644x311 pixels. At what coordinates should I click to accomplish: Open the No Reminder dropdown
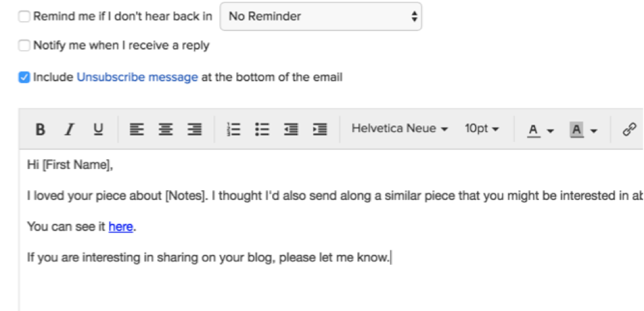click(x=320, y=17)
